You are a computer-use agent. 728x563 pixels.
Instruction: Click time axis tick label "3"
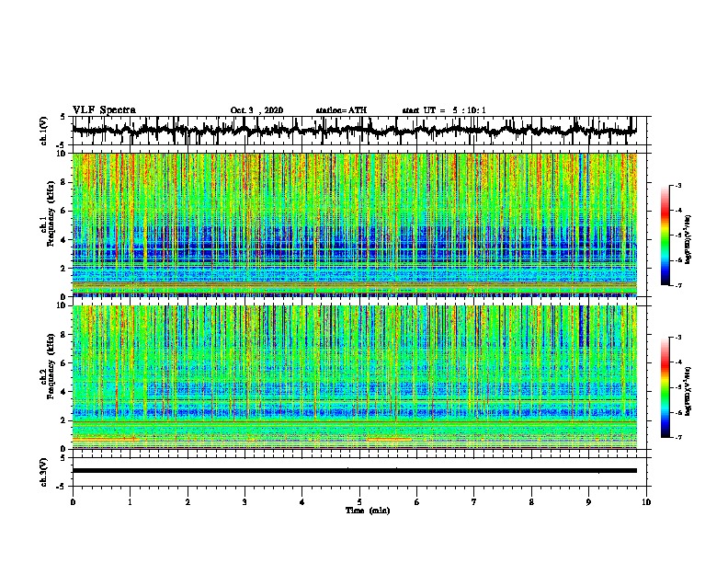pos(245,502)
